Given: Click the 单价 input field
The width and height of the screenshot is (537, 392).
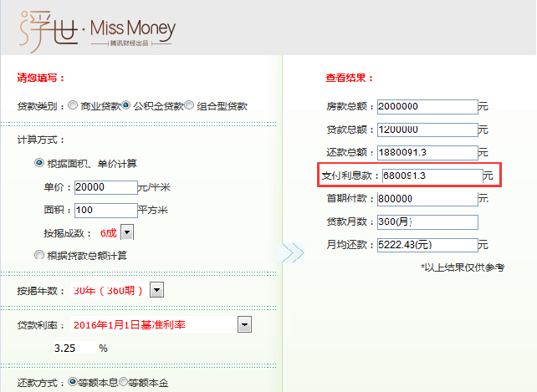Looking at the screenshot, I should [105, 187].
